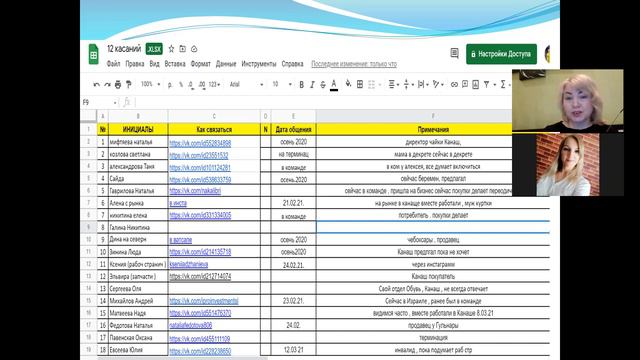Click the insert chart icon
640x360 pixels.
(476, 84)
